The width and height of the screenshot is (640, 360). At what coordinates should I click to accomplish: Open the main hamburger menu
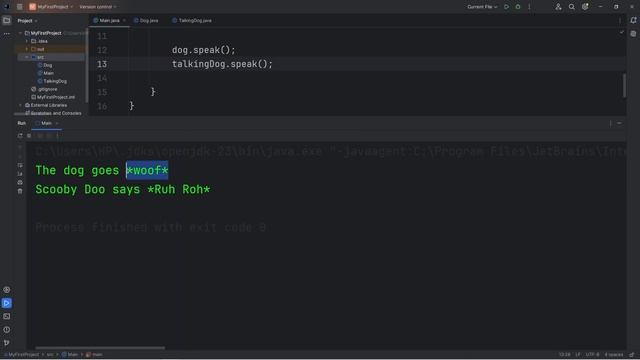coord(20,7)
